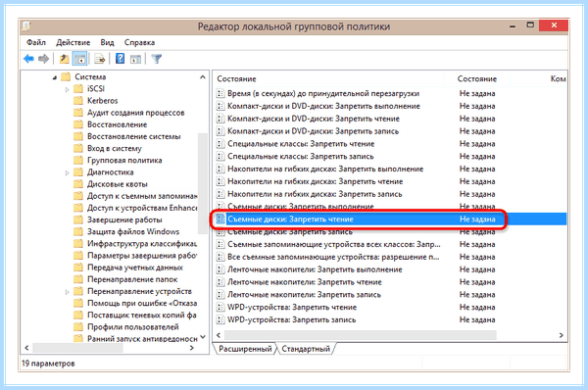Screen dimensions: 588x390
Task: Click policy icon for Время (в секундах) row
Action: 220,93
